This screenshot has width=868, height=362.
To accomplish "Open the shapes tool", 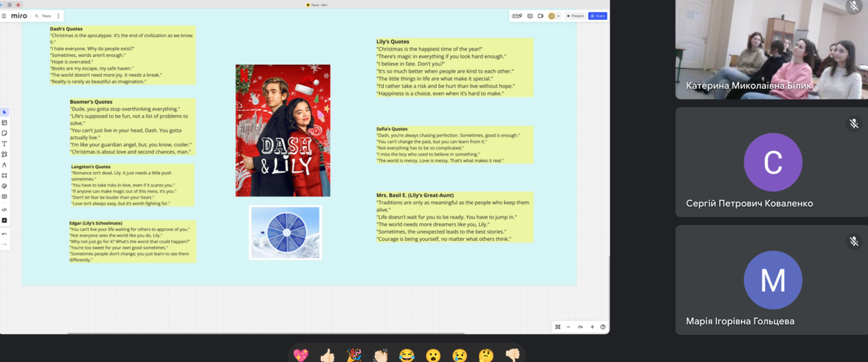I will coord(5,155).
